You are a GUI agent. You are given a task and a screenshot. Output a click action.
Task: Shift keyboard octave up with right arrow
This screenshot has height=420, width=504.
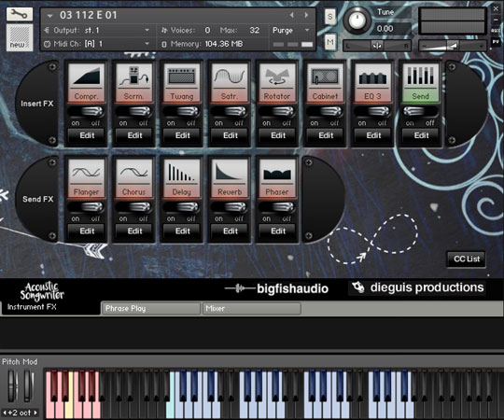pyautogui.click(x=35, y=413)
